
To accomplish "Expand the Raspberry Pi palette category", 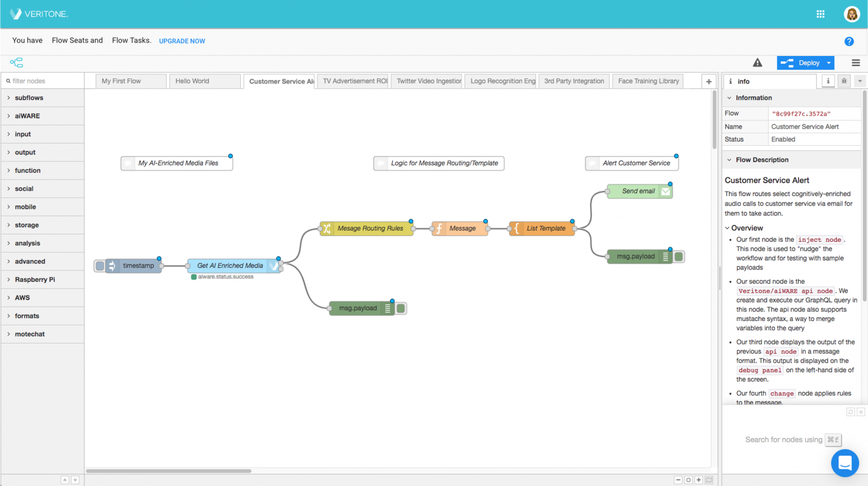I will click(34, 280).
